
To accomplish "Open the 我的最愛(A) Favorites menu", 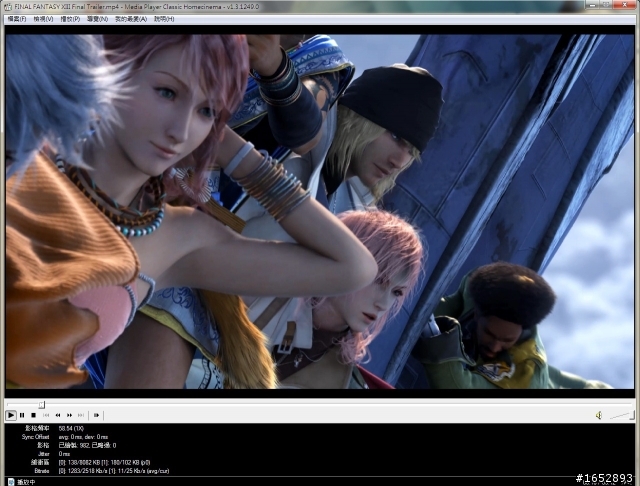I will coord(131,19).
